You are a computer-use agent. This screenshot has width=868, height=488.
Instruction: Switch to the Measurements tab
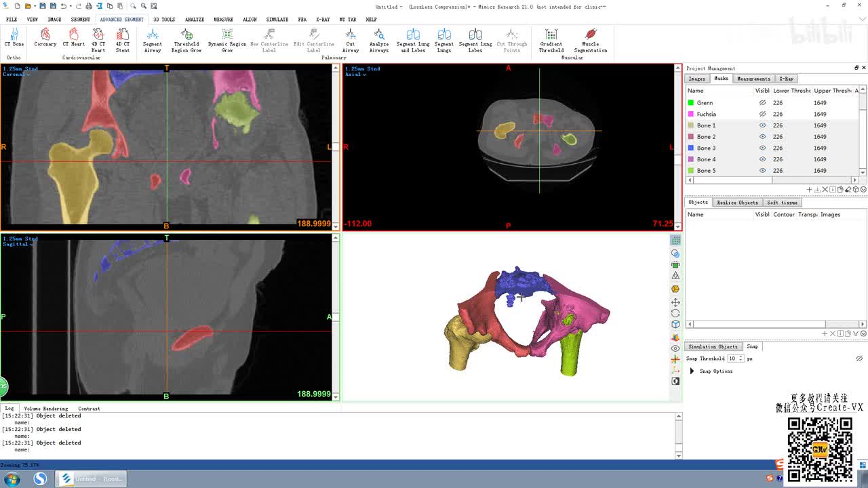(753, 79)
